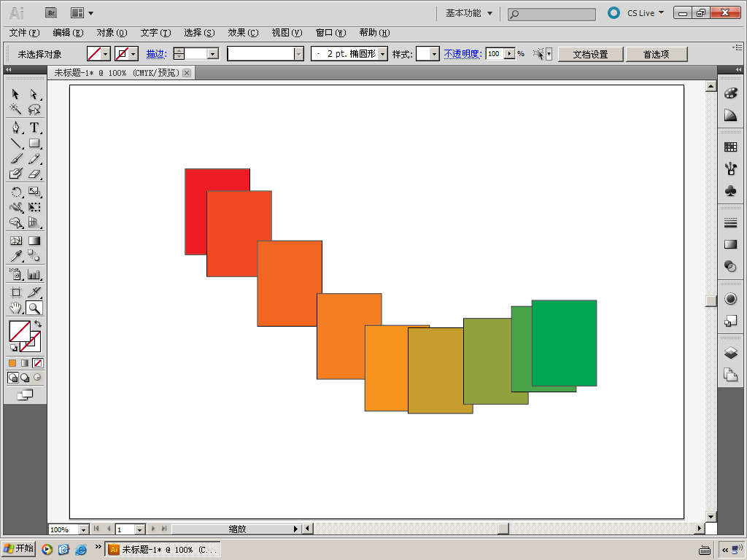
Task: Open the 窗口 menu
Action: 330,33
